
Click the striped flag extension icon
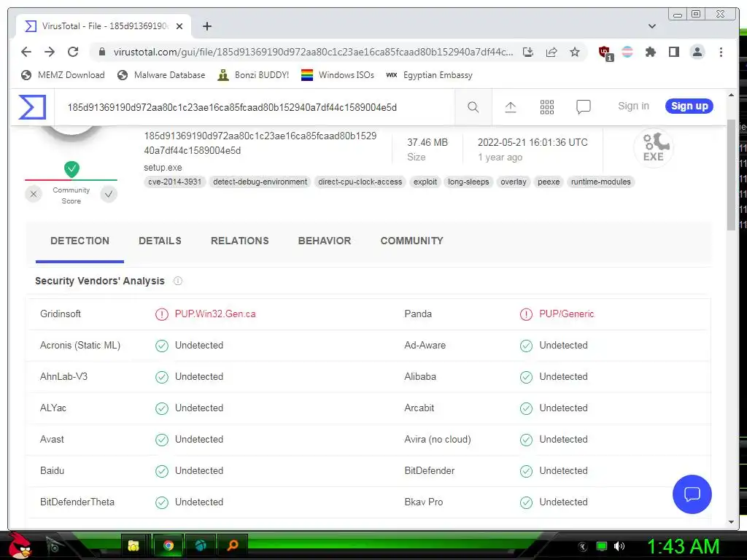coord(627,52)
